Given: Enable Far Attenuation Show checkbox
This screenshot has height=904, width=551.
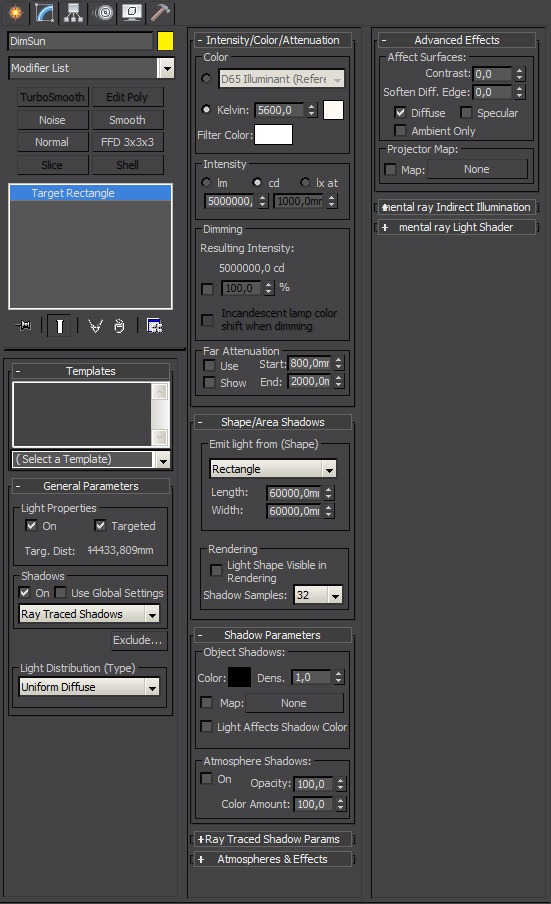Looking at the screenshot, I should click(209, 382).
